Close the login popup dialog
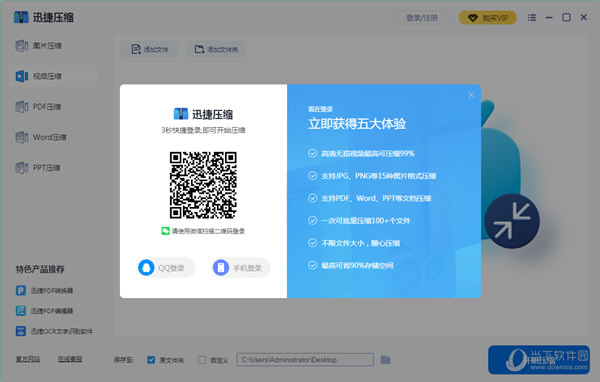The width and height of the screenshot is (600, 382). 471,95
